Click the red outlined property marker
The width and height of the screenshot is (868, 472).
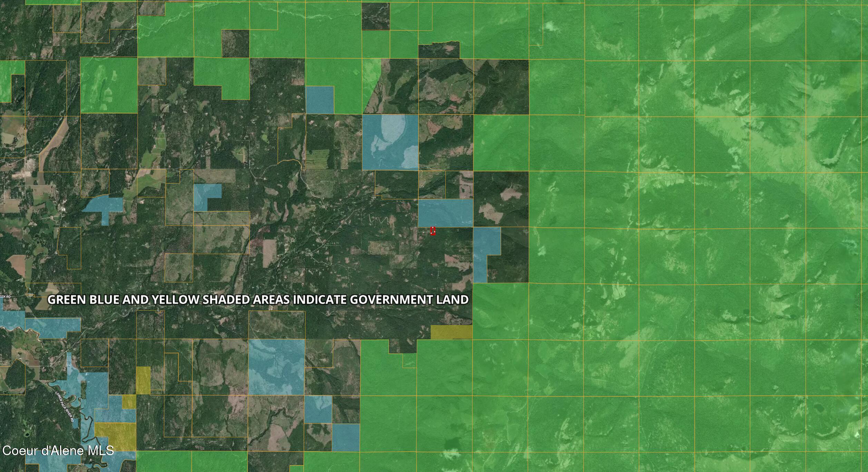pyautogui.click(x=433, y=231)
